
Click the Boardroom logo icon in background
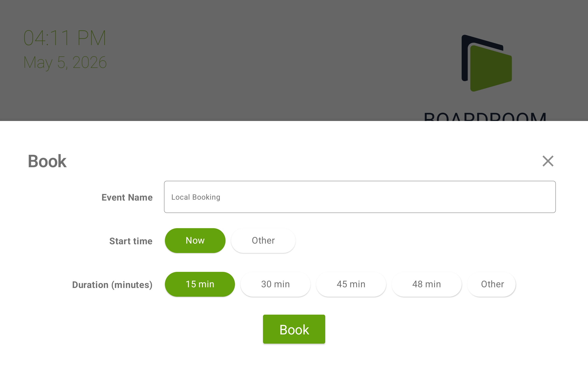(x=487, y=63)
